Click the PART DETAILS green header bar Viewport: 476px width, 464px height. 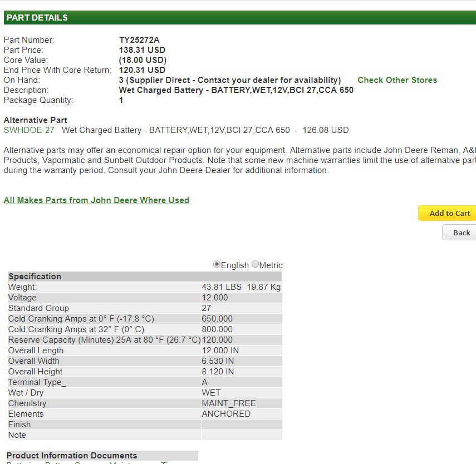click(239, 17)
